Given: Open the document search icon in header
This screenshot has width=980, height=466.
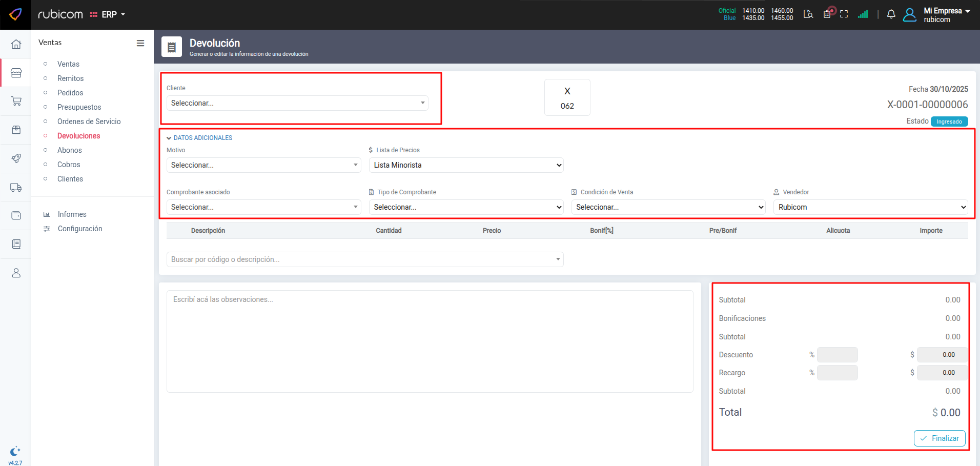Looking at the screenshot, I should (x=808, y=14).
